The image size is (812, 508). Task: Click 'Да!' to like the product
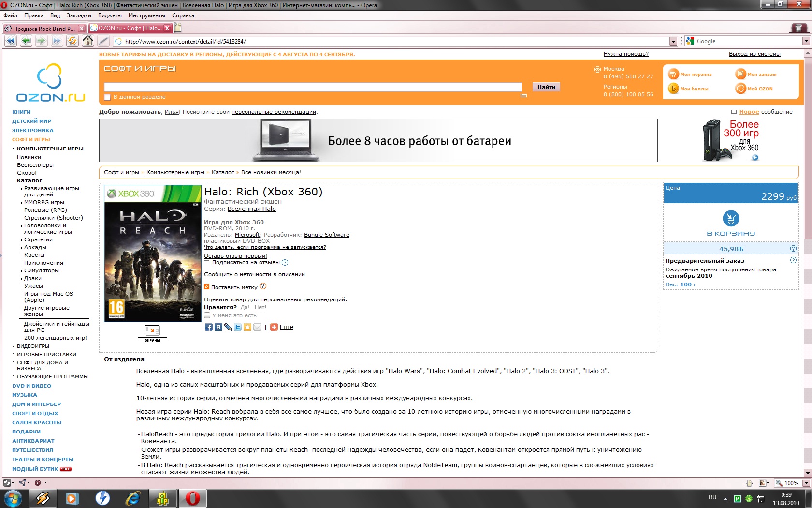coord(245,307)
